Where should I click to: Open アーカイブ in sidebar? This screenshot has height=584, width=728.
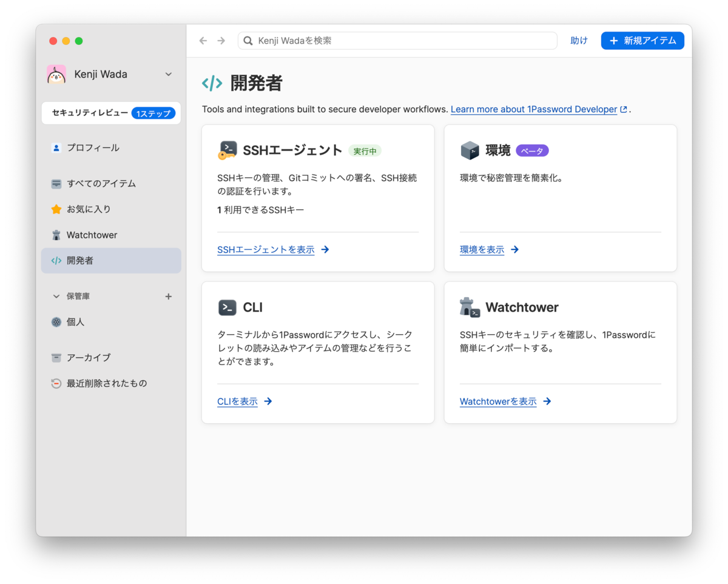[111, 358]
